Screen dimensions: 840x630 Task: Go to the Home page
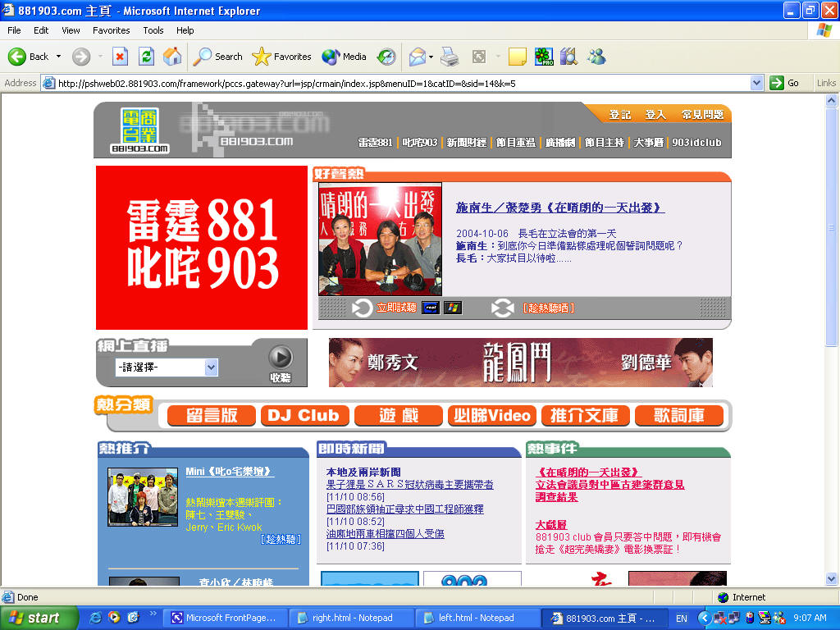pos(172,57)
